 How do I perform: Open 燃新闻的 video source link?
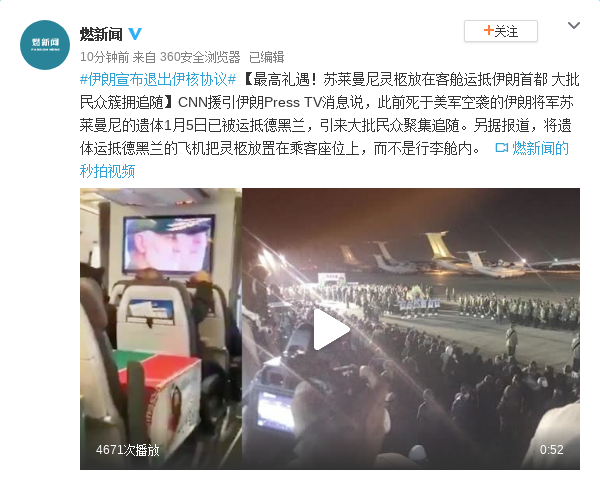click(540, 148)
